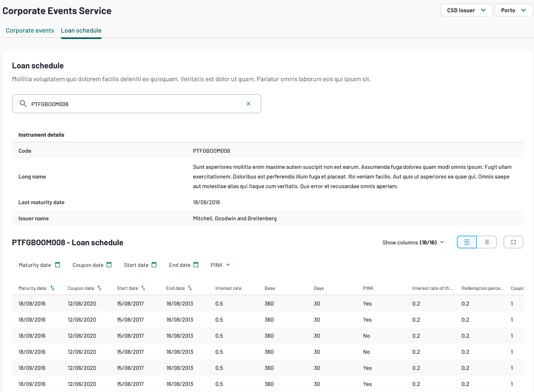The height and width of the screenshot is (392, 534).
Task: Click End date filter label
Action: pyautogui.click(x=180, y=265)
